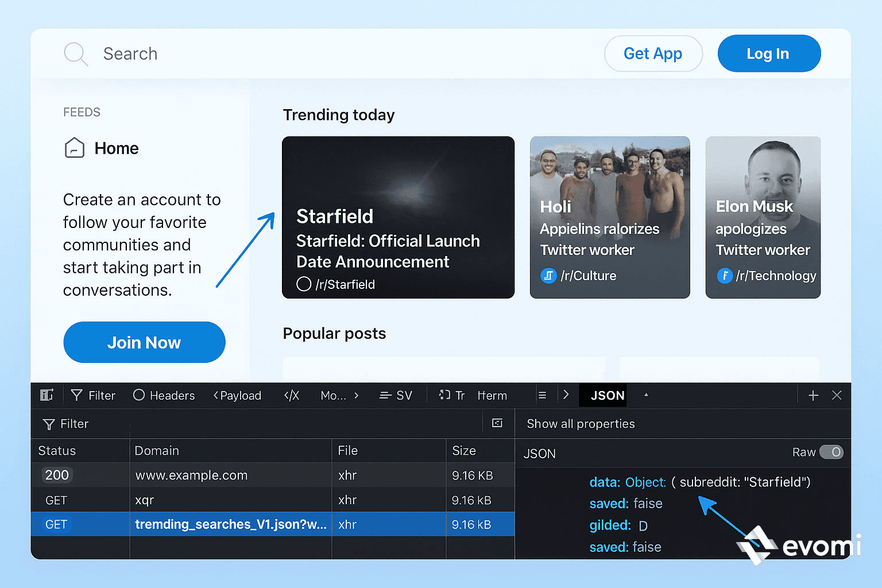Open the /r/Culture subreddit link
The width and height of the screenshot is (882, 588).
coord(589,276)
